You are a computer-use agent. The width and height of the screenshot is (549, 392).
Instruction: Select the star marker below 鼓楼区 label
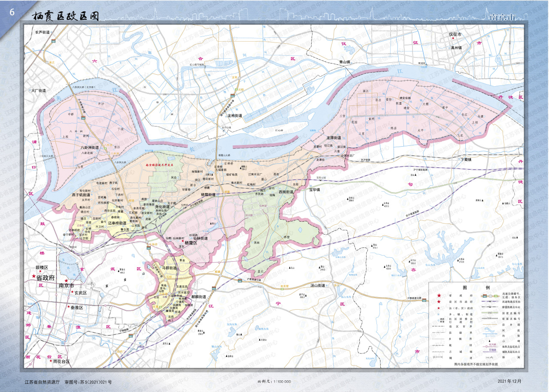point(39,271)
